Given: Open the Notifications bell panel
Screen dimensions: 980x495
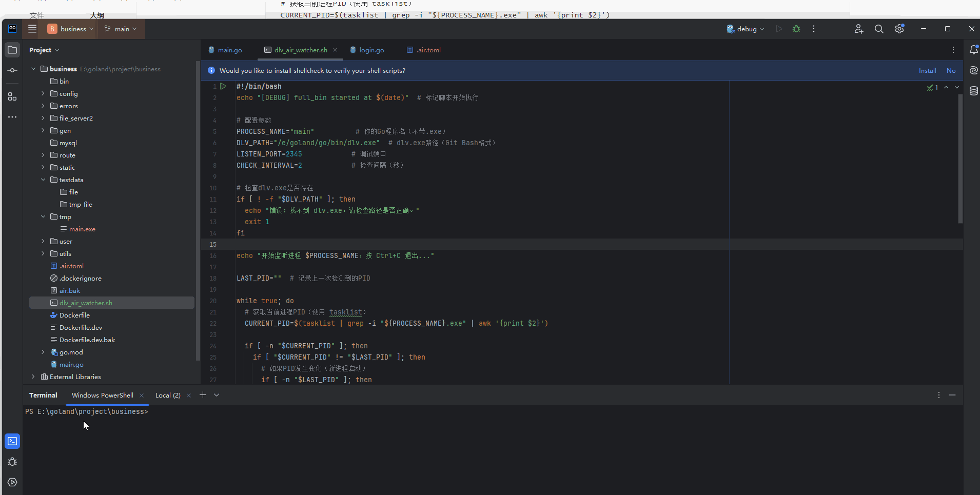Looking at the screenshot, I should (x=973, y=50).
